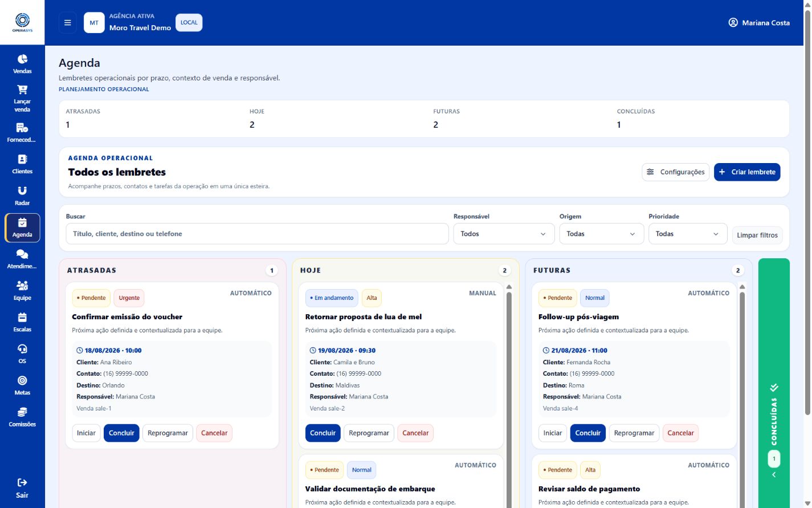812x508 pixels.
Task: Click Concluir on Follow-up pós-viagem card
Action: (x=588, y=433)
